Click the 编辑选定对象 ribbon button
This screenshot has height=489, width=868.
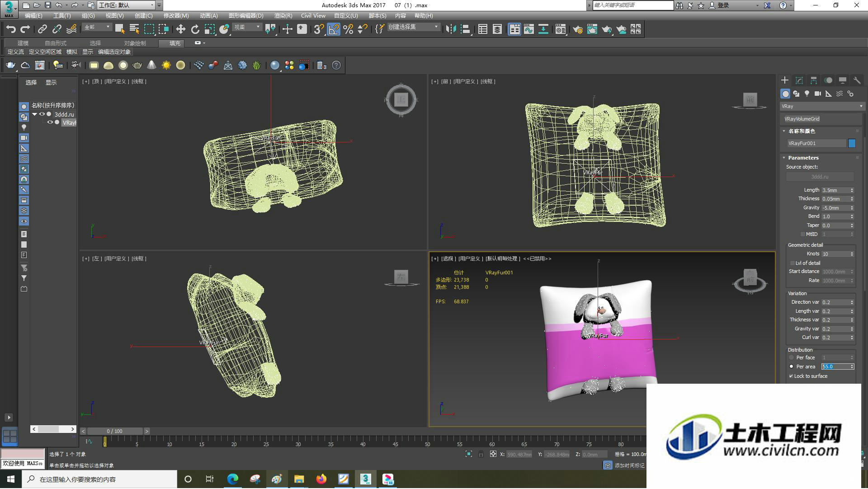pyautogui.click(x=114, y=52)
